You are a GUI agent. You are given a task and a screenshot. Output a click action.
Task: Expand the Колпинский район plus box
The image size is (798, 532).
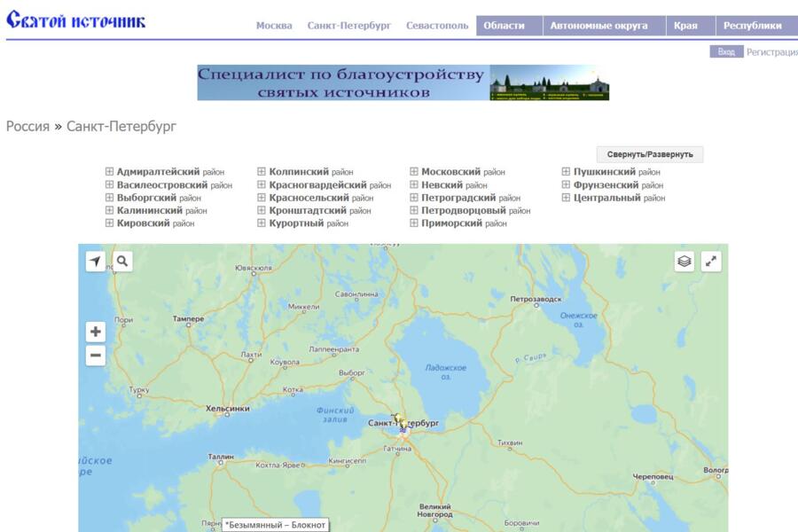[262, 172]
